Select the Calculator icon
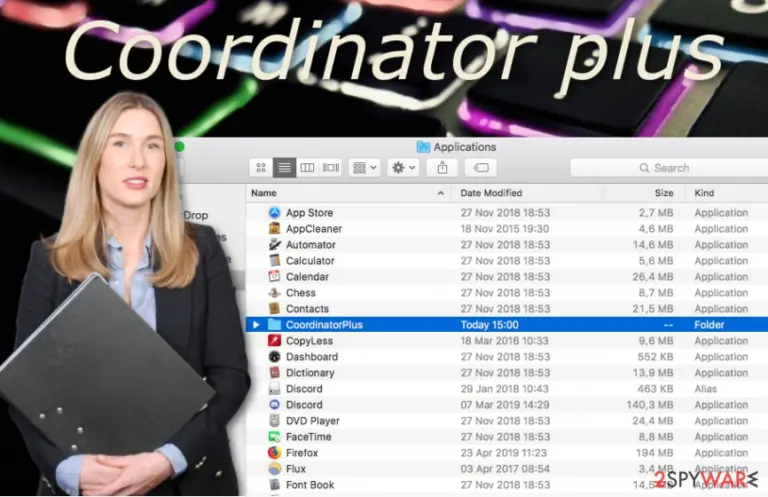 (x=274, y=260)
